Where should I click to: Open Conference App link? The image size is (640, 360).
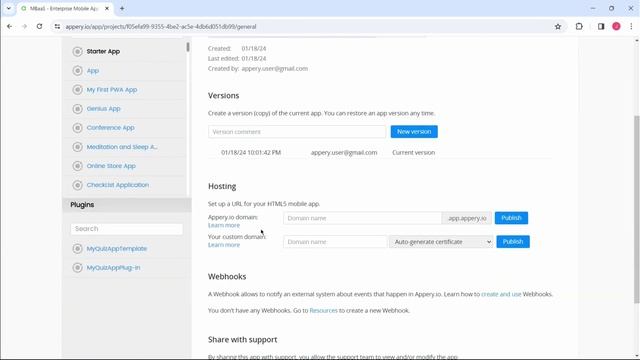[x=110, y=128]
